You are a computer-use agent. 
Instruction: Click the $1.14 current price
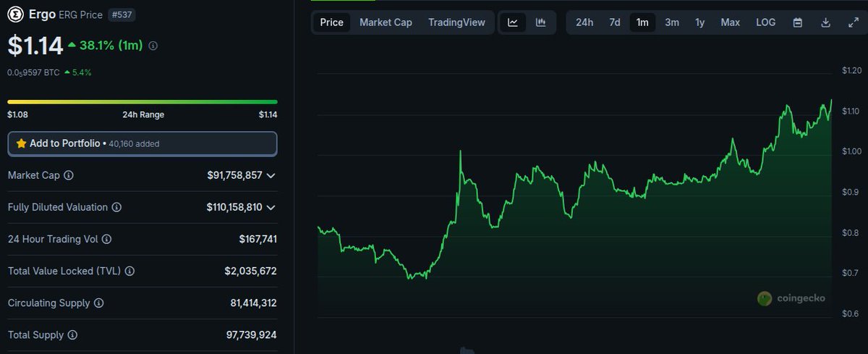(35, 46)
